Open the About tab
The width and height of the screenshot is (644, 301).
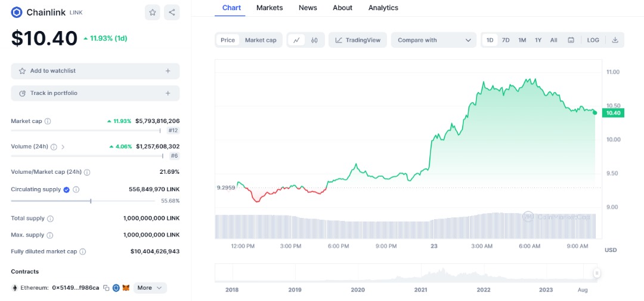coord(342,8)
